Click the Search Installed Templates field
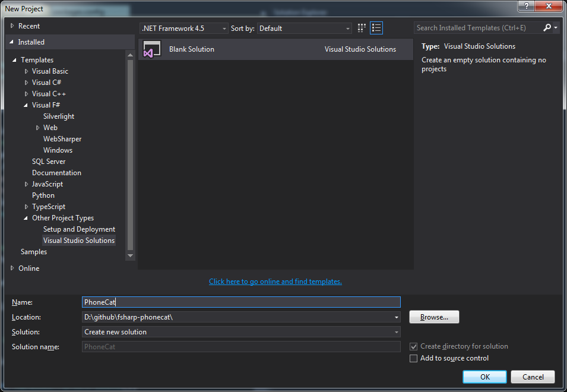The width and height of the screenshot is (567, 392). click(478, 27)
